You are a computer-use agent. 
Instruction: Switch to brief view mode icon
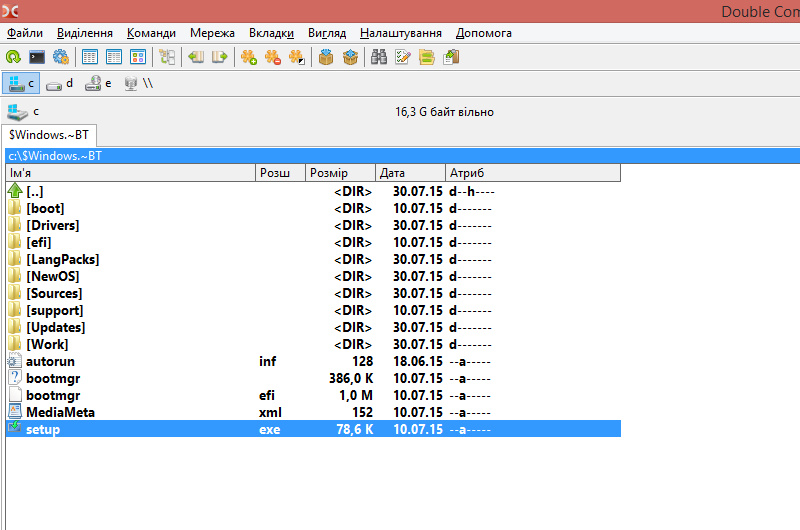[x=90, y=57]
